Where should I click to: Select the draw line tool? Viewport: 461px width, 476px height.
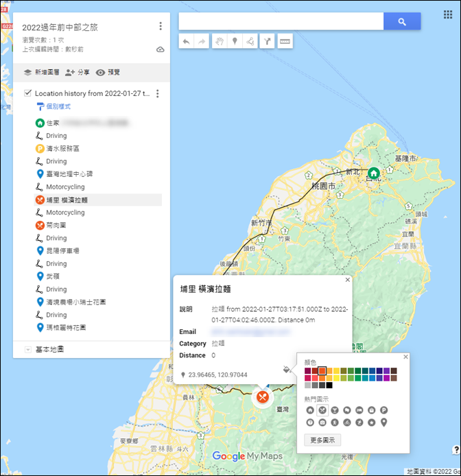(x=250, y=41)
